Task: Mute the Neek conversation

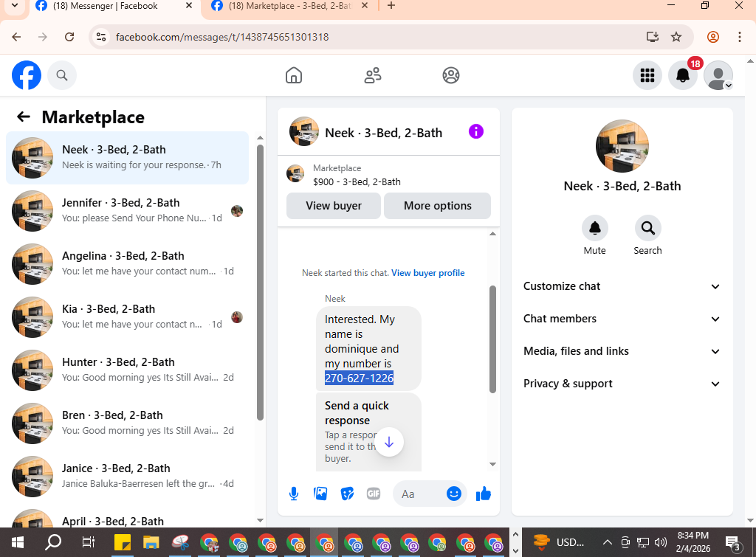Action: [x=594, y=228]
